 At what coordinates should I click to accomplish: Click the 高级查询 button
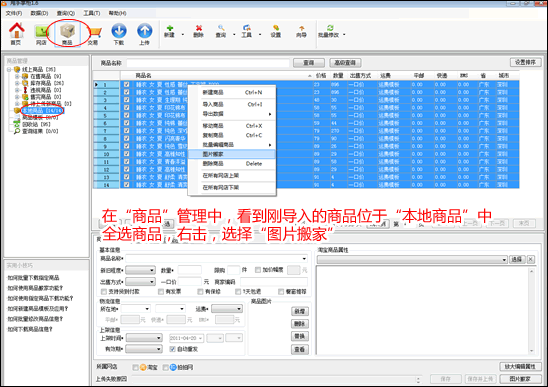point(345,63)
